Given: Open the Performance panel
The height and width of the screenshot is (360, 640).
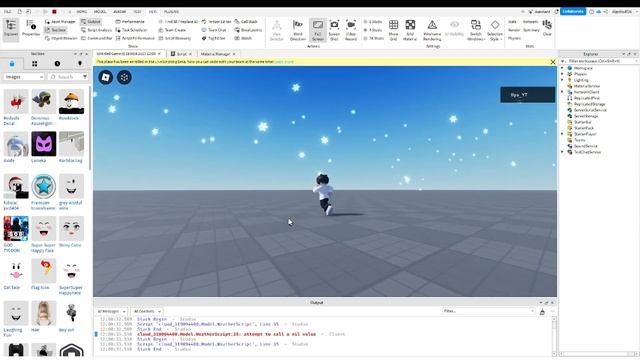Looking at the screenshot, I should tap(130, 22).
